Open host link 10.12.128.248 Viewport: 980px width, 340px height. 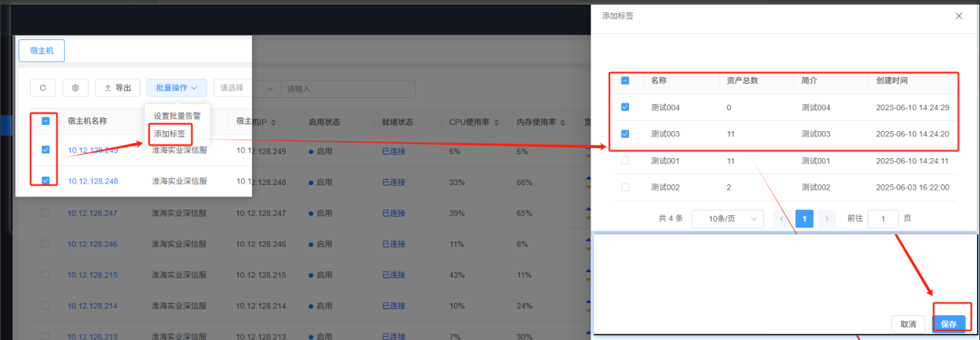(93, 181)
